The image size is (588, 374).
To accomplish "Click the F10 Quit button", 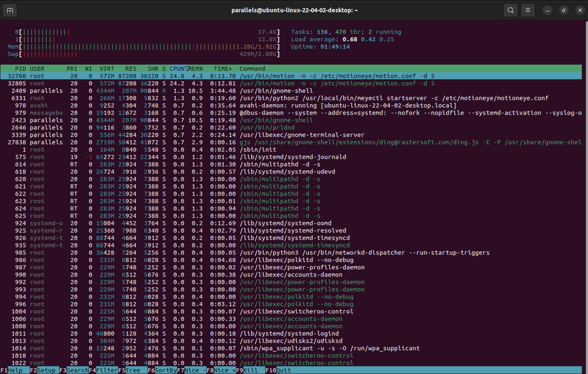I will [283, 370].
